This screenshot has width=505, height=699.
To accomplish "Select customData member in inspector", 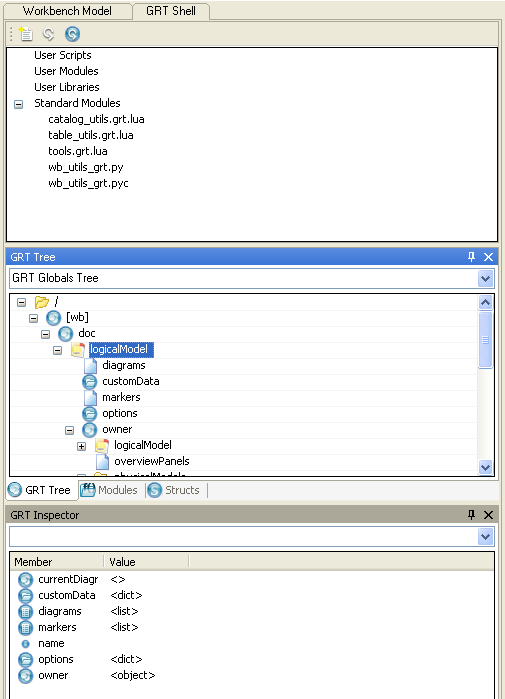I will (67, 596).
